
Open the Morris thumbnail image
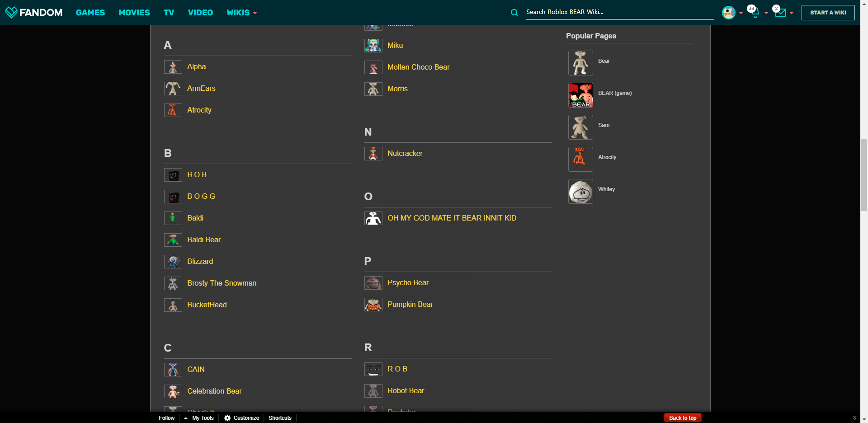click(x=373, y=89)
